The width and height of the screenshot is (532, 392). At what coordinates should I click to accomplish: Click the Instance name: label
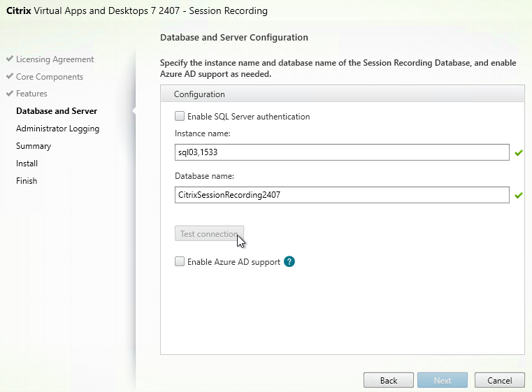point(203,133)
